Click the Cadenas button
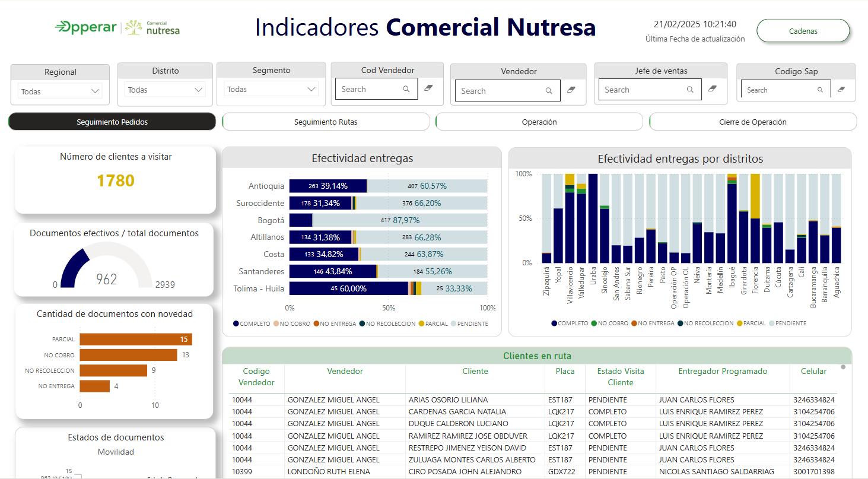This screenshot has height=479, width=868. coord(803,31)
